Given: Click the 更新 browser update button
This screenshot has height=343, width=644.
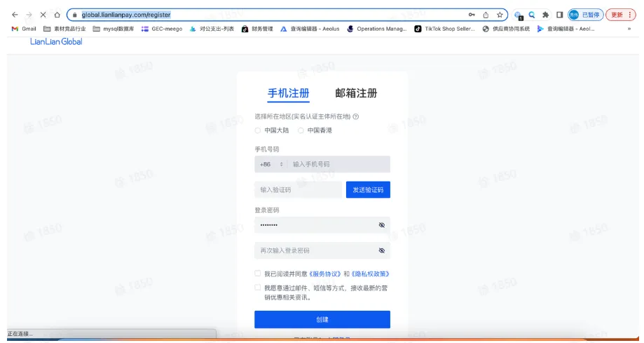Looking at the screenshot, I should [x=621, y=15].
